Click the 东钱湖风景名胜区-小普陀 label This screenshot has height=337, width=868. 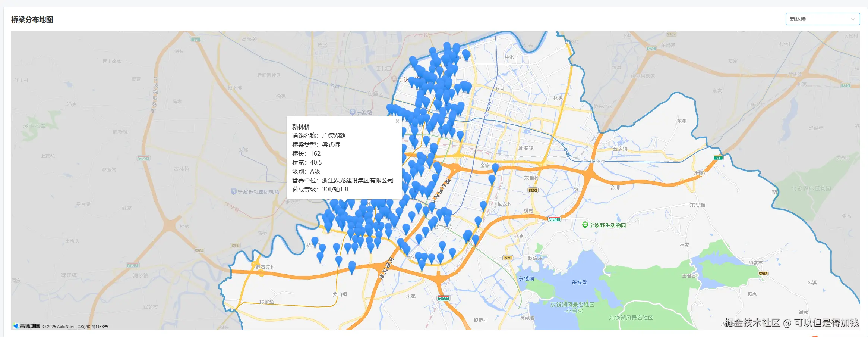click(x=572, y=308)
